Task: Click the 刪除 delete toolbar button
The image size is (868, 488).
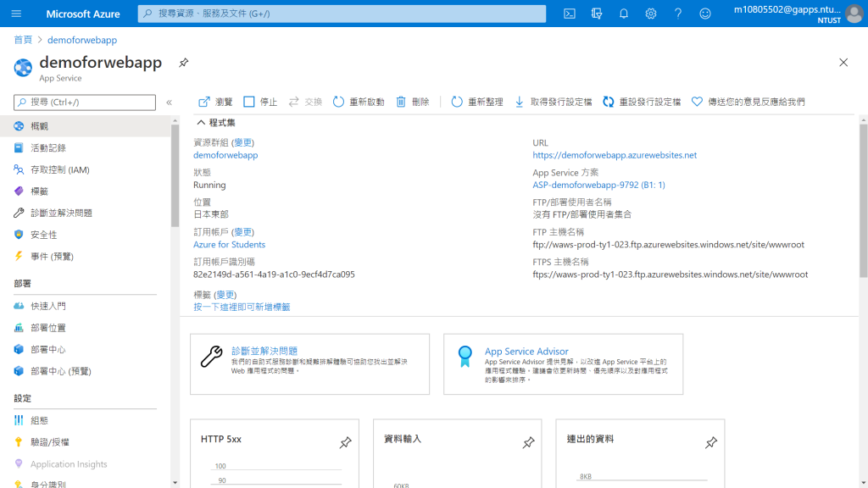Action: tap(413, 102)
